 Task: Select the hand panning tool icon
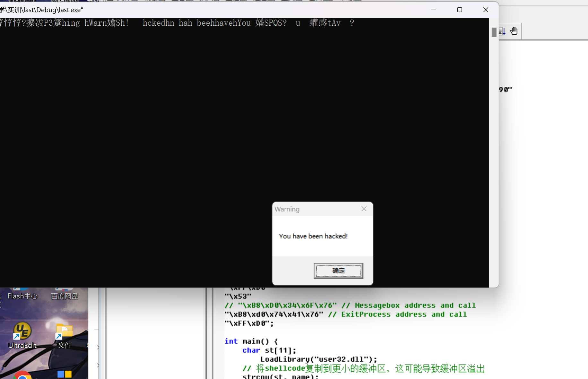(x=514, y=31)
